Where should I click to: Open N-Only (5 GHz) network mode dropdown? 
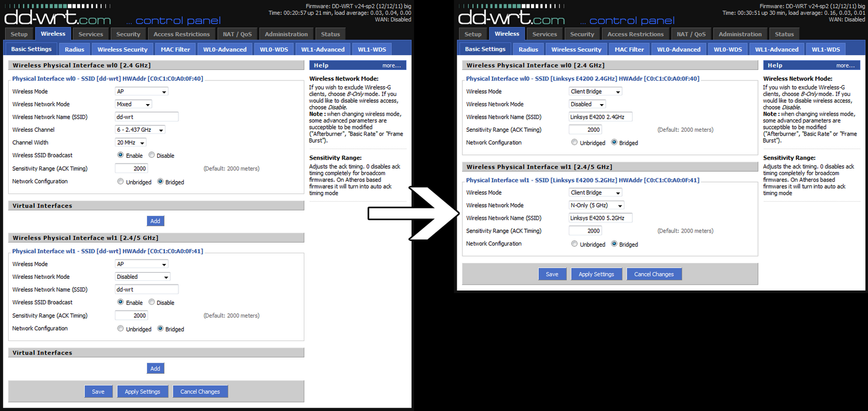597,206
